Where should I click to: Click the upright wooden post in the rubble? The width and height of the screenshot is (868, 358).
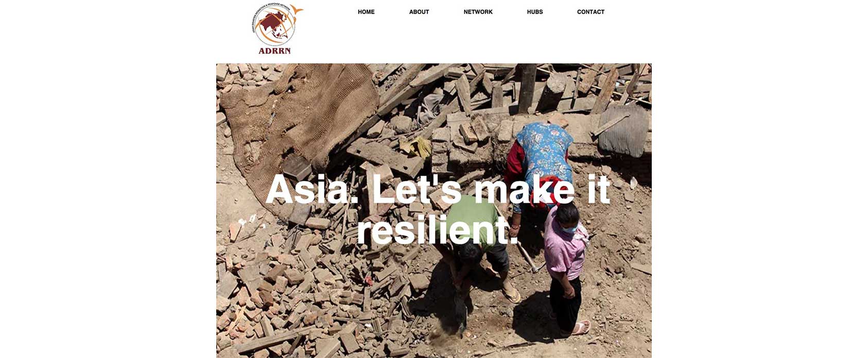526,87
